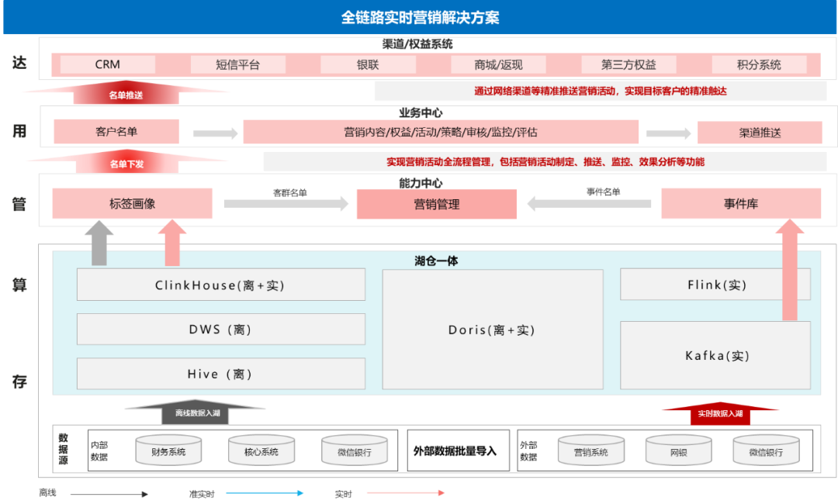This screenshot has height=504, width=838.
Task: Click the 事件库 box
Action: tap(741, 203)
